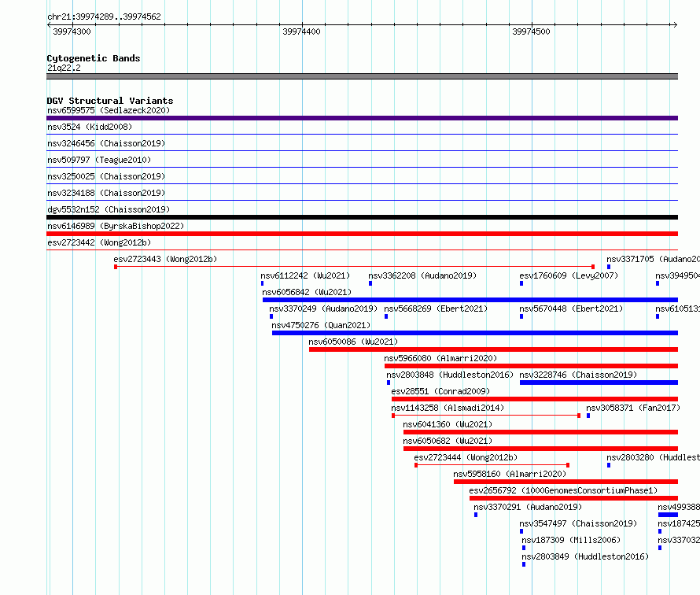
Task: Select esv2723443 (Wong2012b) variant label
Action: coord(165,259)
